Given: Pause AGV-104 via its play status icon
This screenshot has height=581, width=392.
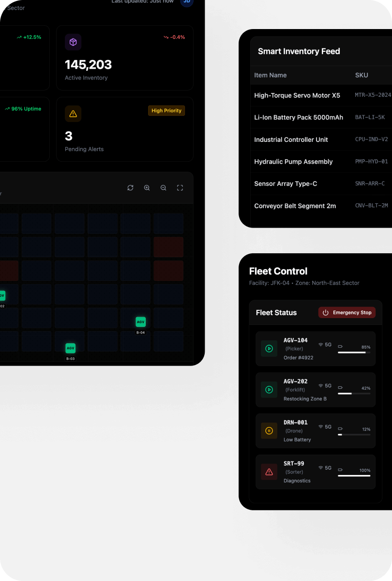Looking at the screenshot, I should click(269, 348).
